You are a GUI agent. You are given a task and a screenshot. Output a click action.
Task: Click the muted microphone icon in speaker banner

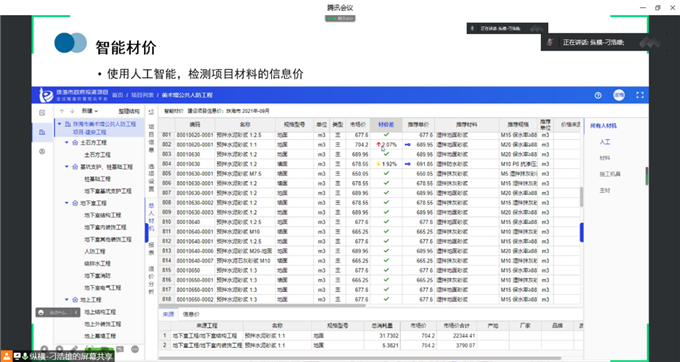[550, 42]
